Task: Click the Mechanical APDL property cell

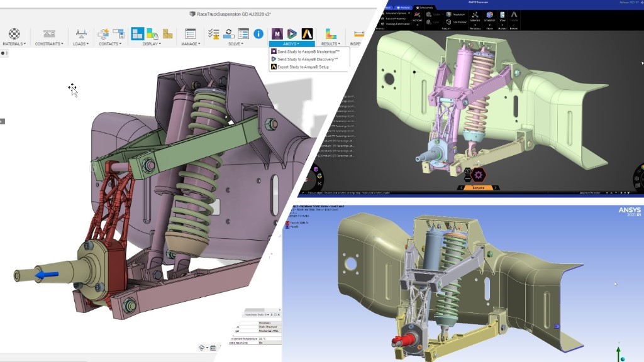Action: tap(269, 331)
